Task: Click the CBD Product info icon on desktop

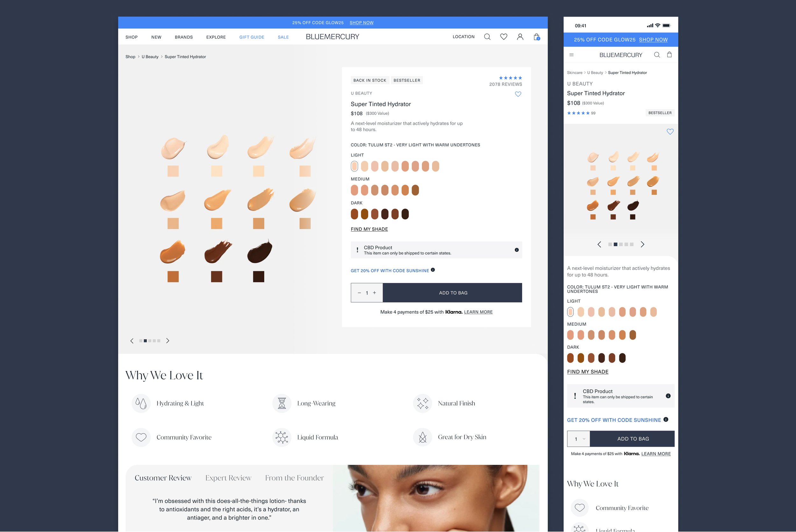Action: 516,250
